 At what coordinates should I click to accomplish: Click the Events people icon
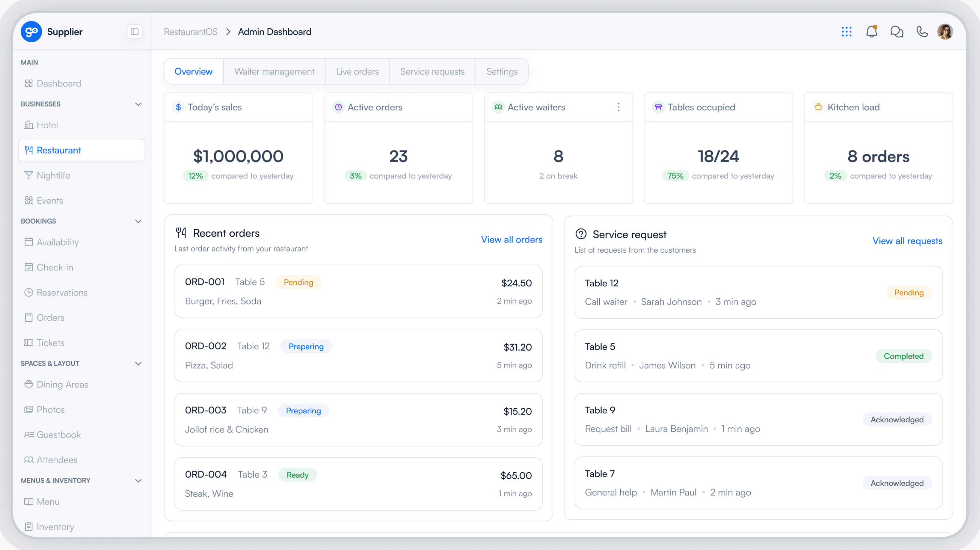point(29,200)
